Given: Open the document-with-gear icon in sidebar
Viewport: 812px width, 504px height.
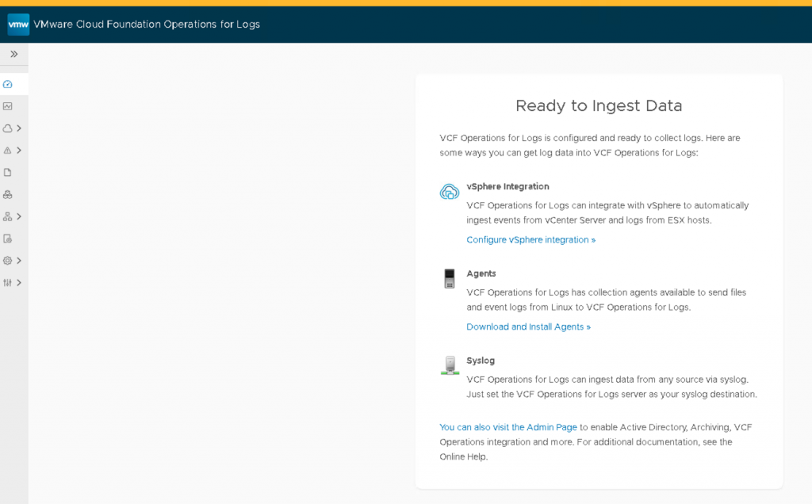Looking at the screenshot, I should coord(8,239).
